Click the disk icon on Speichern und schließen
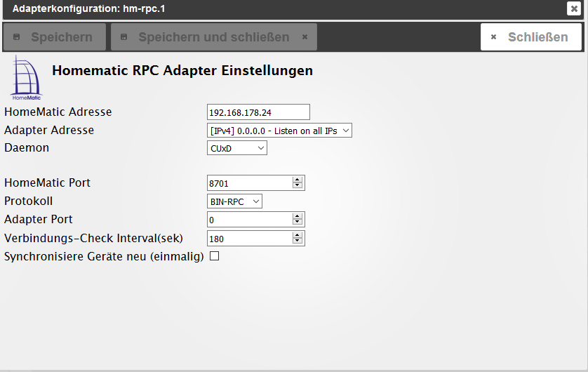This screenshot has height=372, width=588. point(123,36)
